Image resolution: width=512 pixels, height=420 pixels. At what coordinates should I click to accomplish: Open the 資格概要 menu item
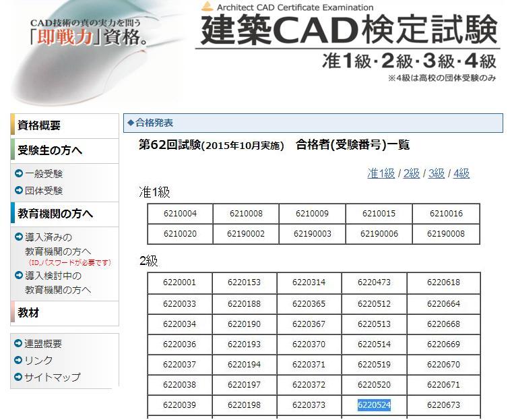65,125
